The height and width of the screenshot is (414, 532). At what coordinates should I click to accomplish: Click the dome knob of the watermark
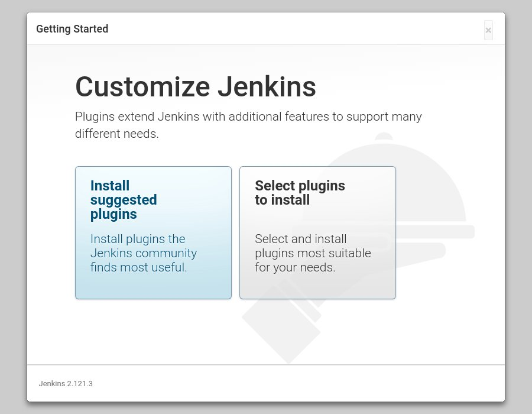click(x=384, y=137)
